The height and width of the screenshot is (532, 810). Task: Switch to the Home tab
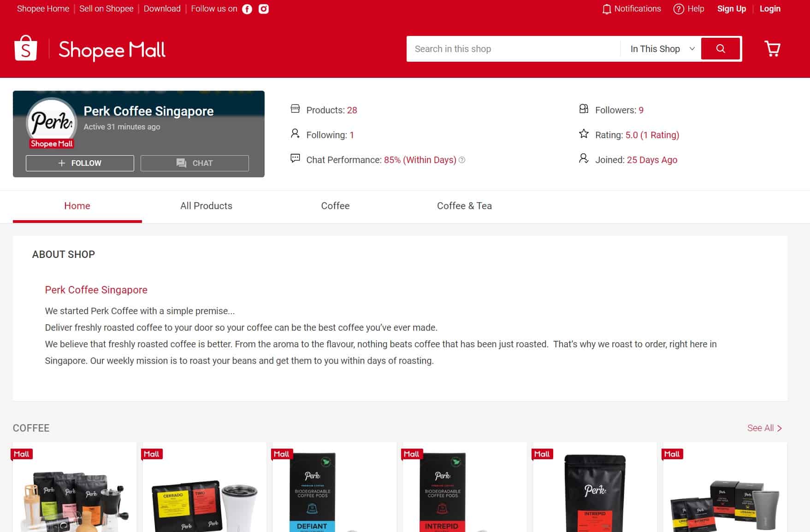click(x=77, y=206)
